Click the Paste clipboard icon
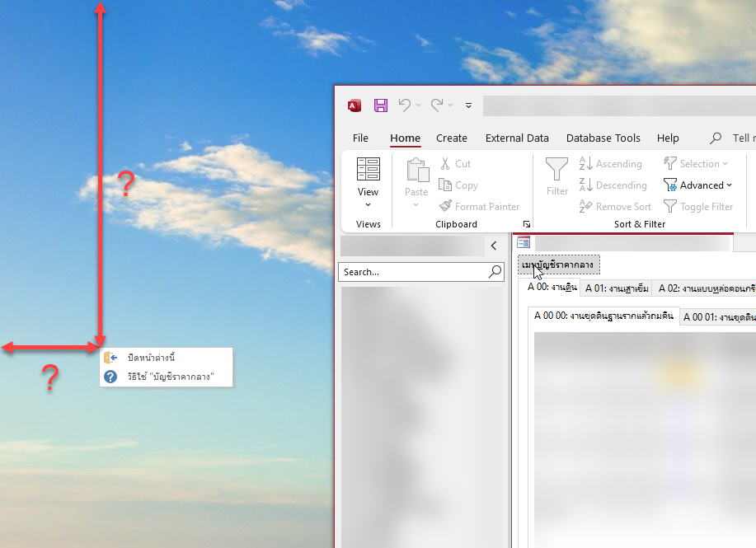Image resolution: width=756 pixels, height=548 pixels. (x=417, y=170)
